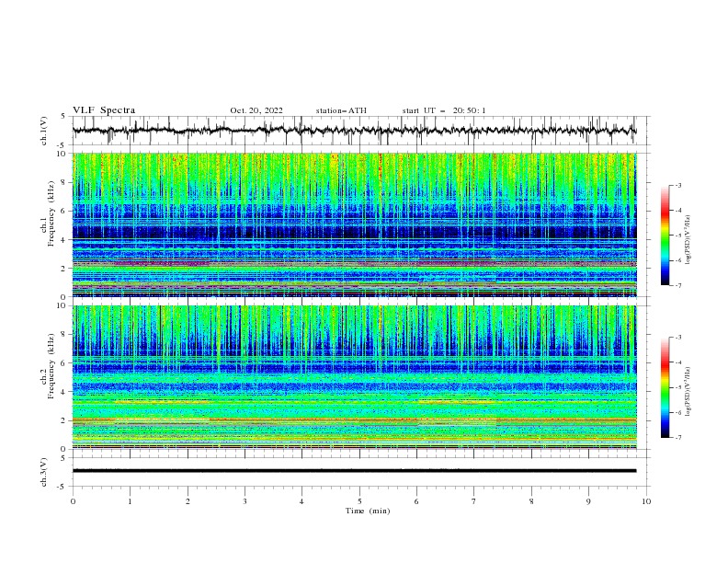
Task: Click time-axis tick label "5" below the plots
Action: pyautogui.click(x=359, y=501)
